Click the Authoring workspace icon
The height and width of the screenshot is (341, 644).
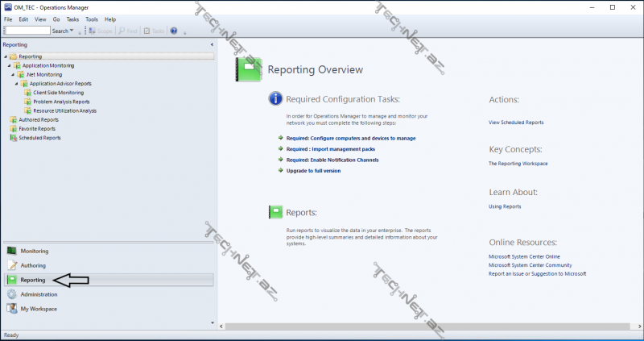click(12, 265)
